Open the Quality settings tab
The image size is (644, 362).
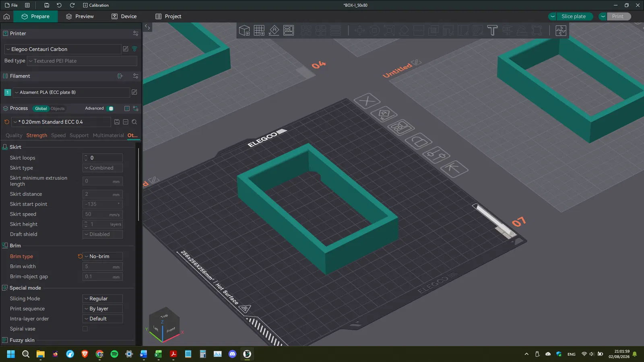[14, 136]
